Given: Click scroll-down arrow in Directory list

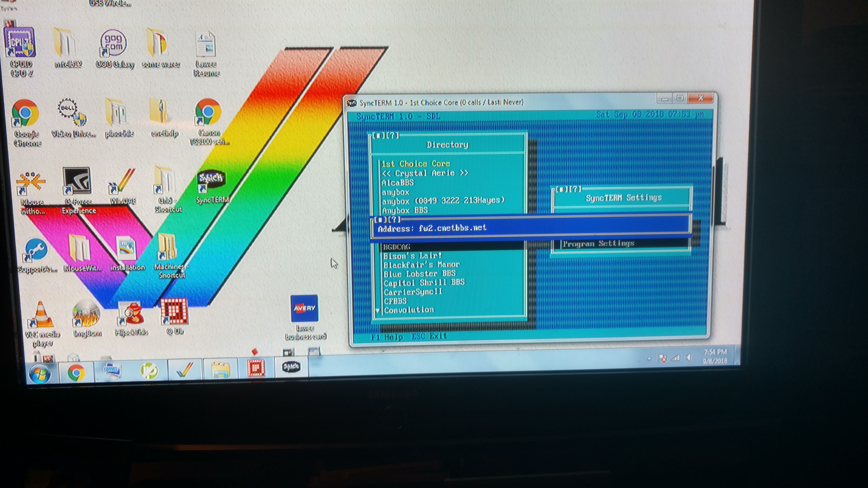Looking at the screenshot, I should click(378, 310).
